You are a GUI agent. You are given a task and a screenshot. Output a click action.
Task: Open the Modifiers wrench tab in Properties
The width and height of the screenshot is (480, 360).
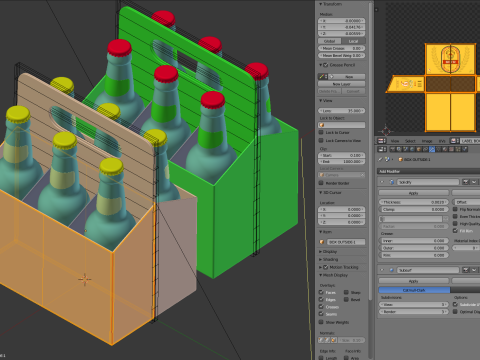(x=432, y=149)
